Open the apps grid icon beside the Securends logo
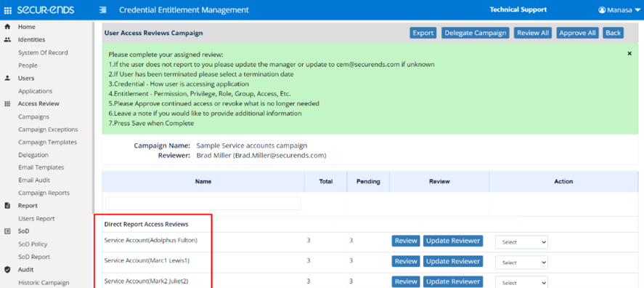 tap(8, 10)
